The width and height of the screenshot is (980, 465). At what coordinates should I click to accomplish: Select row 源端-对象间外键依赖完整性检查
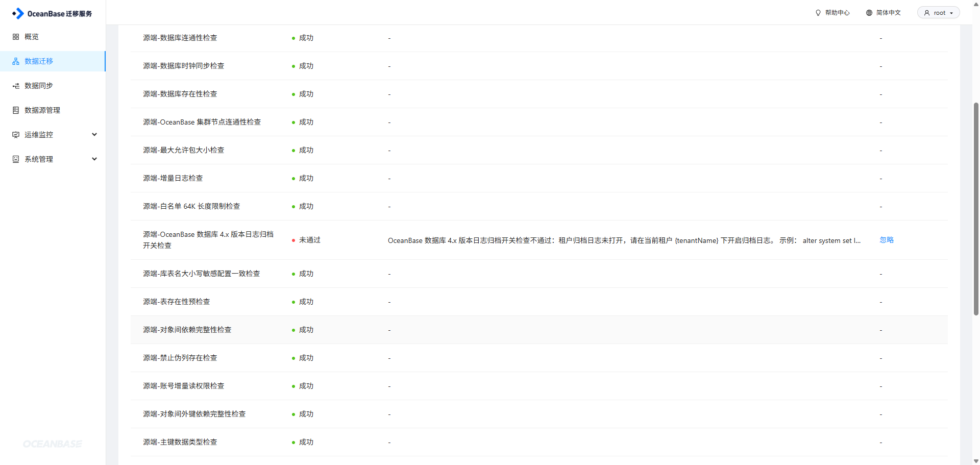539,414
